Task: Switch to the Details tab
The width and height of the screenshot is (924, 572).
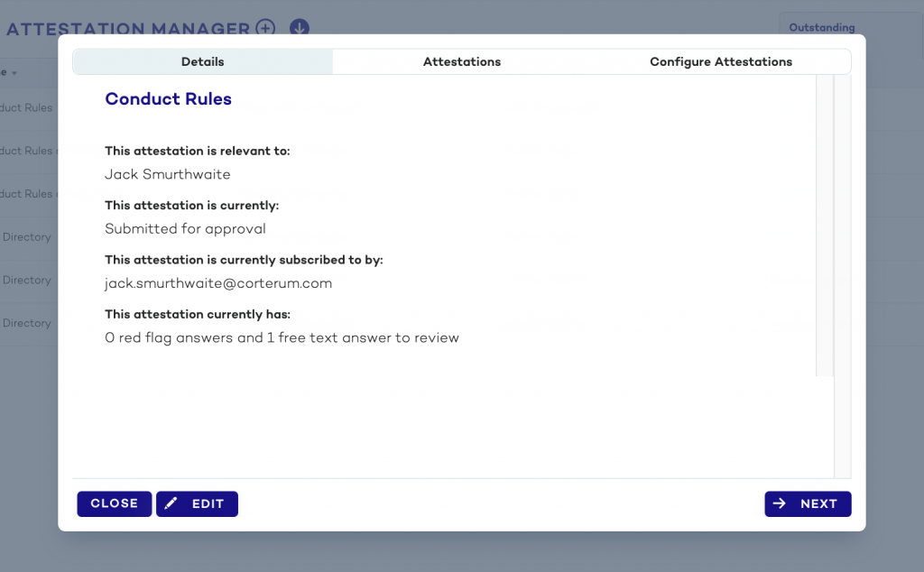Action: pyautogui.click(x=203, y=62)
